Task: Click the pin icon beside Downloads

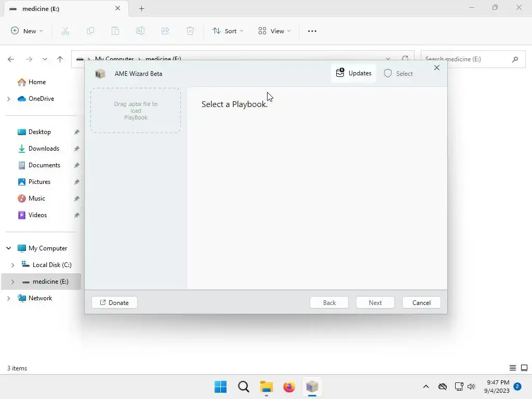Action: tap(77, 149)
